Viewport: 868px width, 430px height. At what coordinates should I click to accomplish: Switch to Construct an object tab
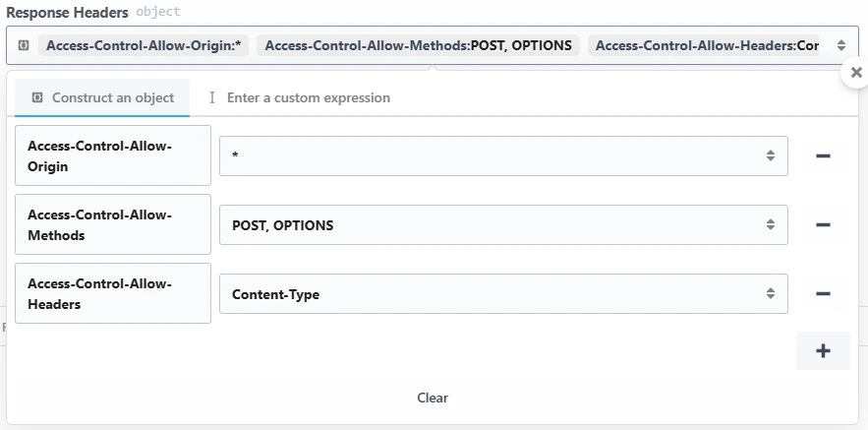[x=102, y=97]
